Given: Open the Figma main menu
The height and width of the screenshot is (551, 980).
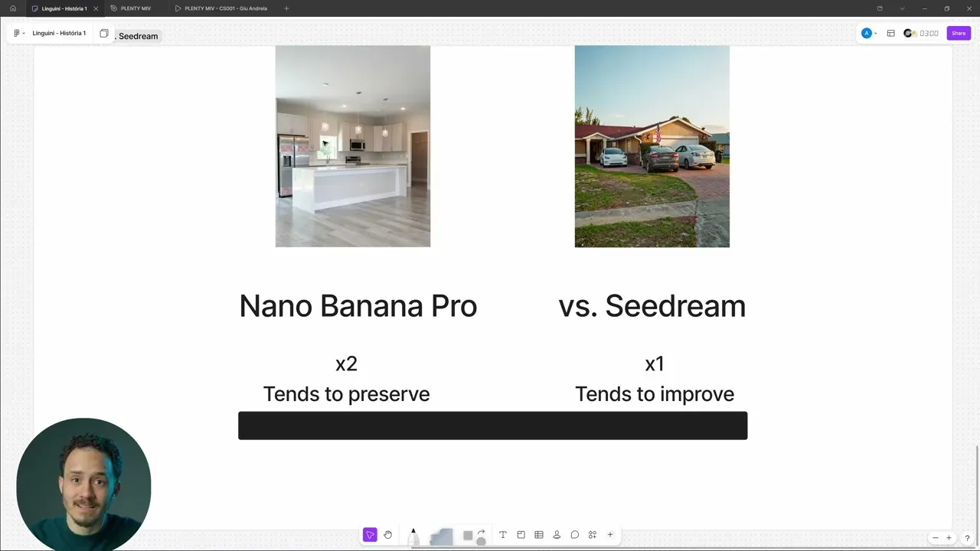Looking at the screenshot, I should (18, 33).
